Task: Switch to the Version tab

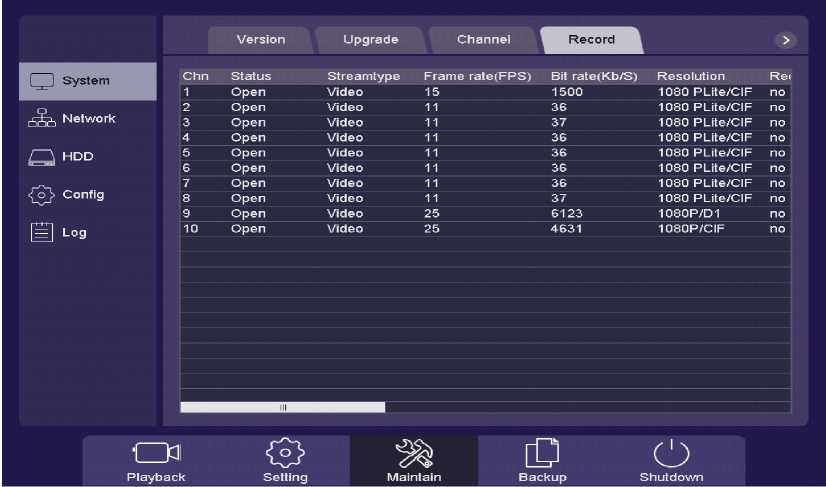Action: pos(260,40)
